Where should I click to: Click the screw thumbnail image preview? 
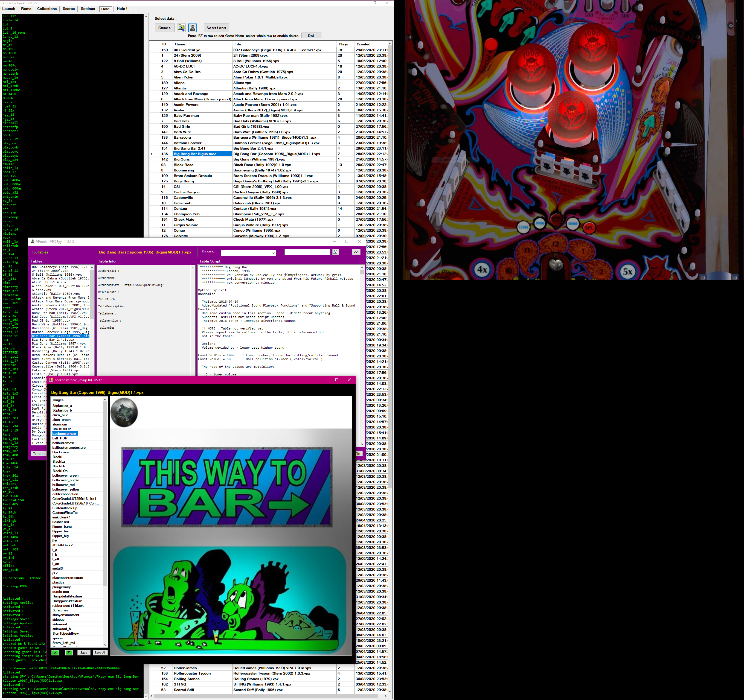click(124, 412)
